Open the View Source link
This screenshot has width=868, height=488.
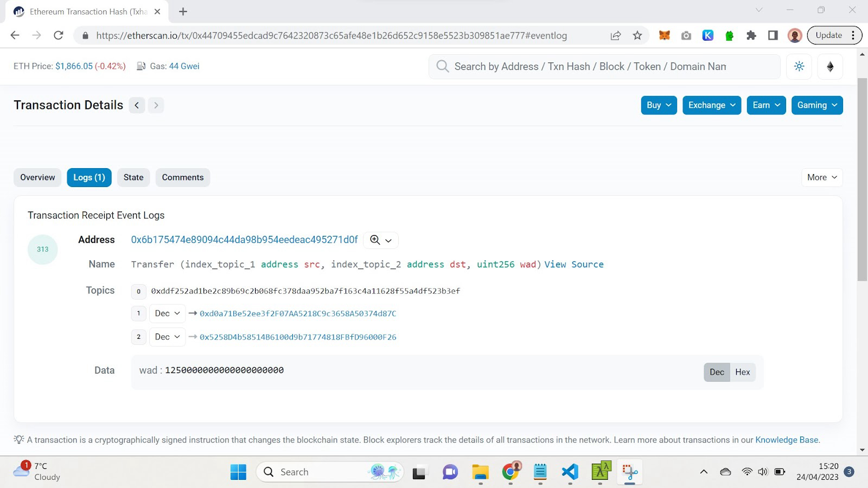[574, 264]
